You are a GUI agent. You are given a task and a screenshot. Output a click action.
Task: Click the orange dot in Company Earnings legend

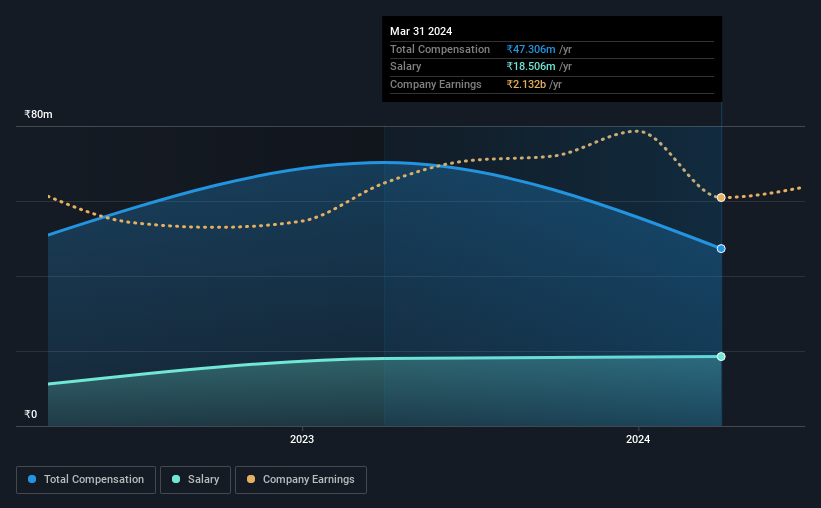click(251, 479)
